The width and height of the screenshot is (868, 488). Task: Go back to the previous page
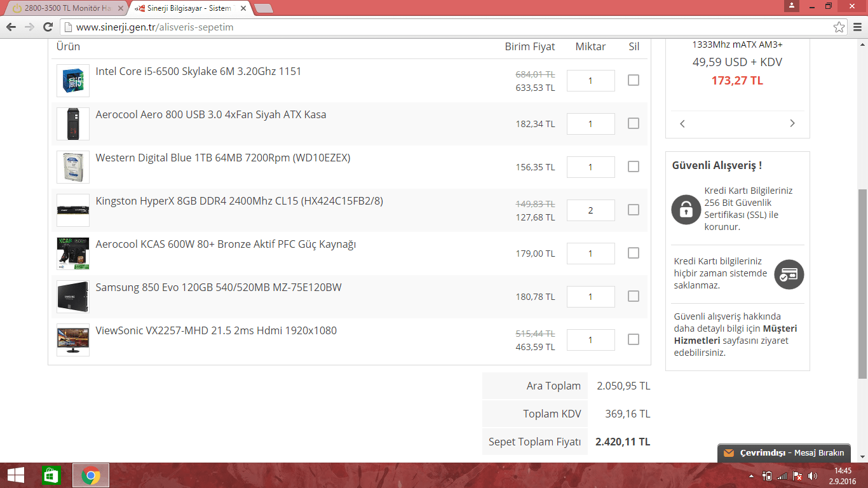[x=11, y=27]
